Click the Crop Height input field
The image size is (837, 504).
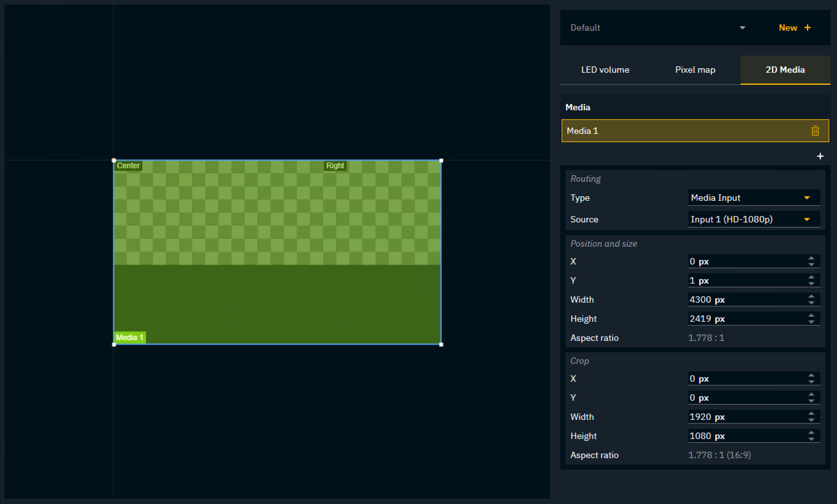point(739,436)
